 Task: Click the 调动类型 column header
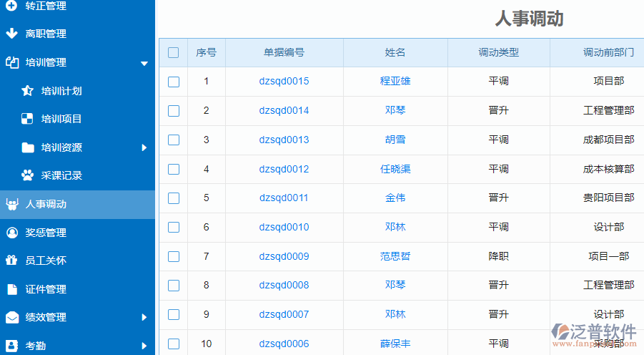[x=498, y=52]
